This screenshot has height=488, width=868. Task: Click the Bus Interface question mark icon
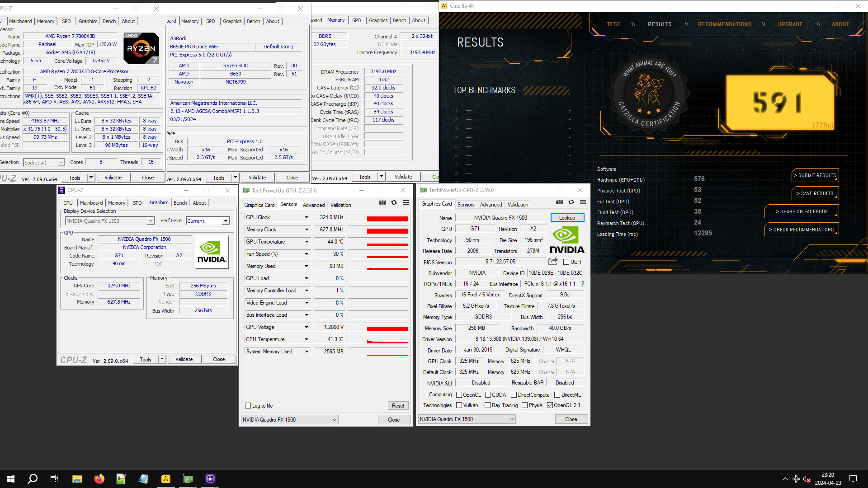coord(583,284)
